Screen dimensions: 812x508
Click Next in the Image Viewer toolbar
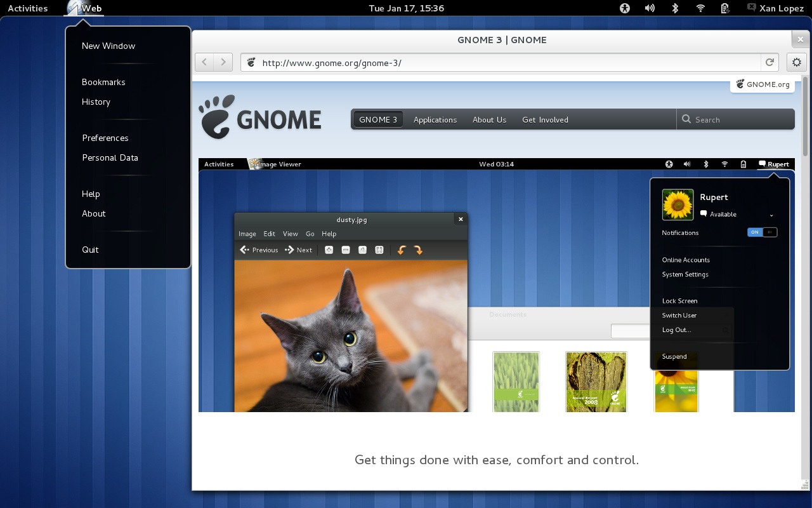(x=298, y=250)
